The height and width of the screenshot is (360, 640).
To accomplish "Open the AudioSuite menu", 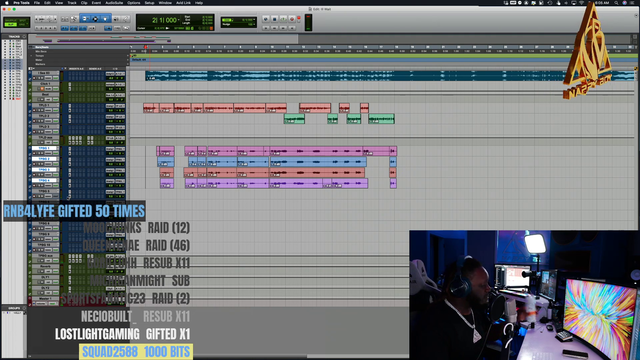I will pos(114,2).
